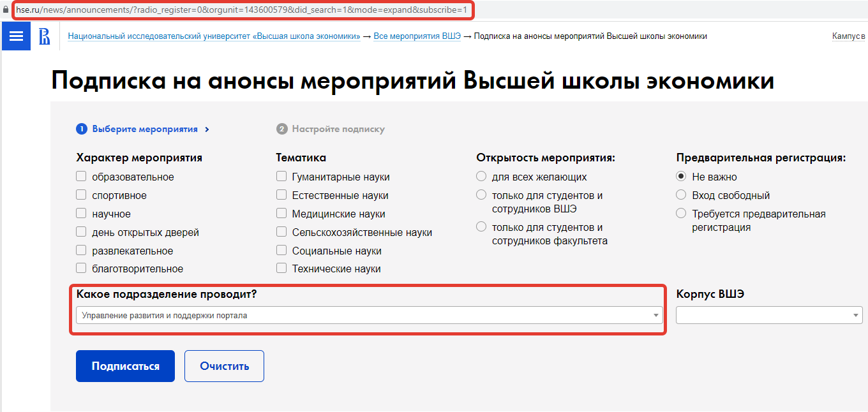Click the heading 'Открытость мероприятия:'

(546, 158)
